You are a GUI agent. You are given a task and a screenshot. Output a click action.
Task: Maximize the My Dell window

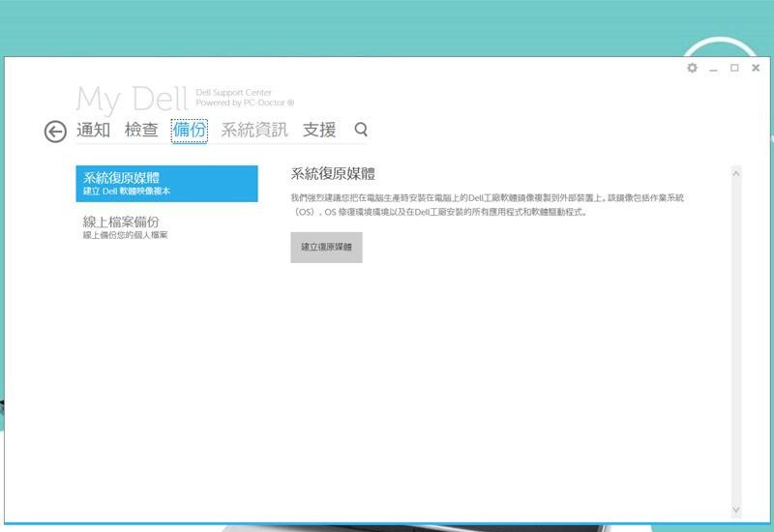tap(734, 69)
